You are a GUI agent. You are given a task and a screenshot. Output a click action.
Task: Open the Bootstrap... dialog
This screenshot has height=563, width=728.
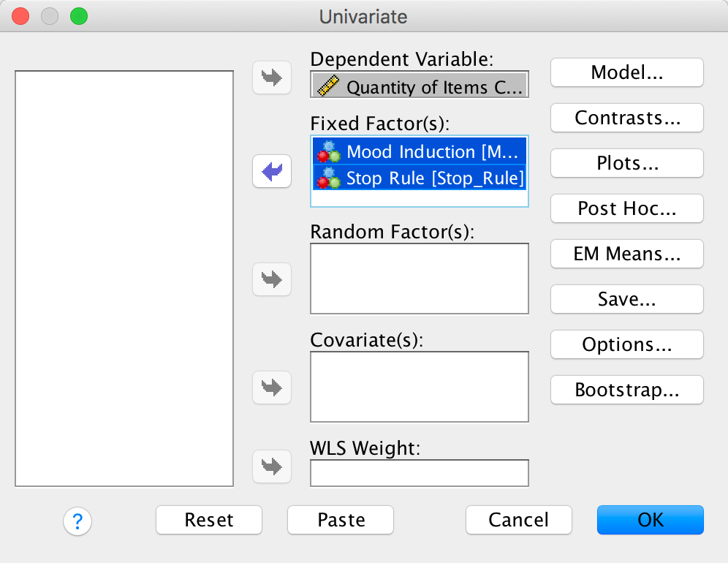pyautogui.click(x=626, y=390)
